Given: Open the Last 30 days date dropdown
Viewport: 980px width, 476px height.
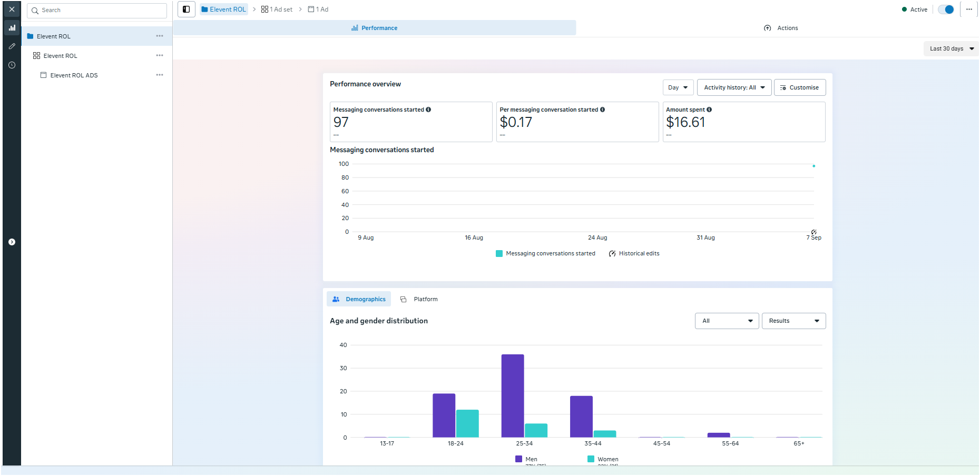Looking at the screenshot, I should click(x=951, y=48).
